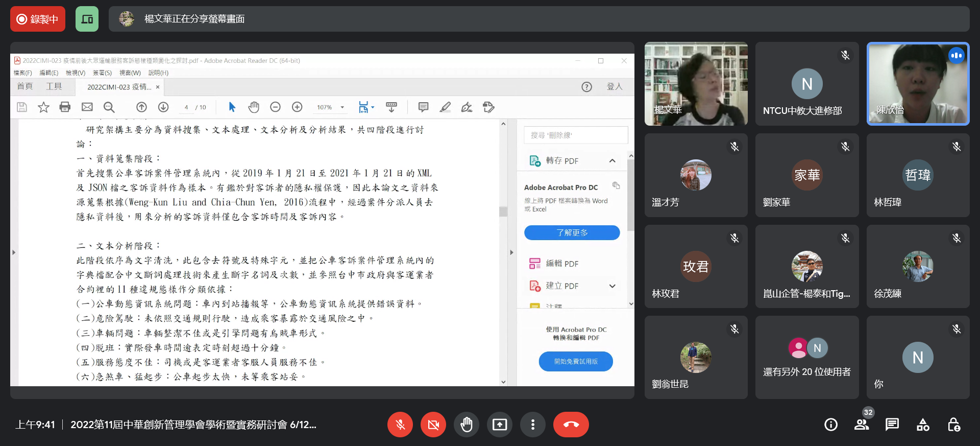Open the meeting chat panel
Image resolution: width=980 pixels, height=446 pixels.
892,425
